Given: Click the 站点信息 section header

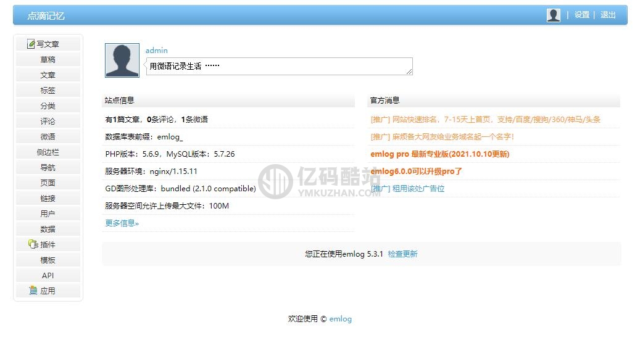Looking at the screenshot, I should click(x=228, y=101).
